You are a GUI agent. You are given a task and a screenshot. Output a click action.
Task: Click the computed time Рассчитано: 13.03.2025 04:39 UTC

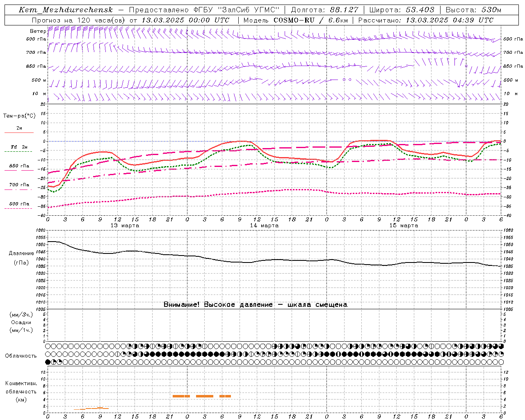pyautogui.click(x=426, y=20)
